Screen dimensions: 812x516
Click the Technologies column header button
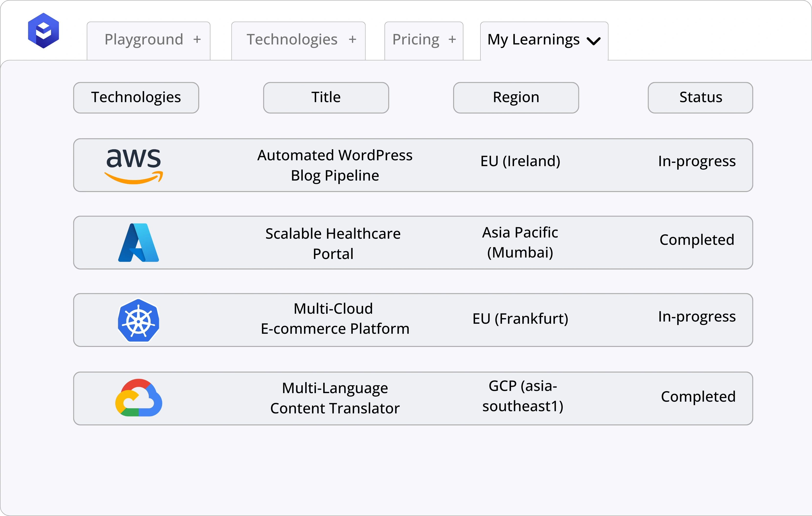click(136, 97)
